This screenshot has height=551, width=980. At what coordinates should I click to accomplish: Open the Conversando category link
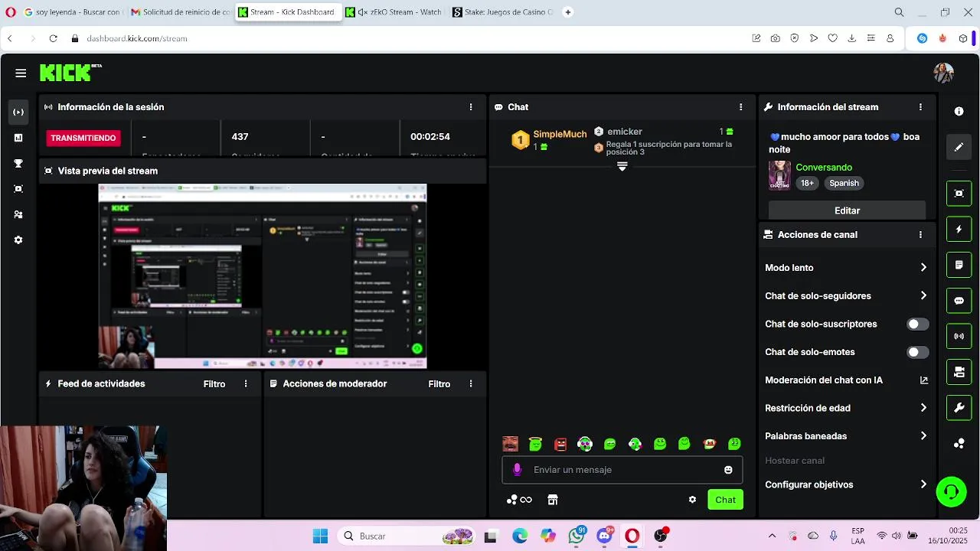click(x=824, y=167)
